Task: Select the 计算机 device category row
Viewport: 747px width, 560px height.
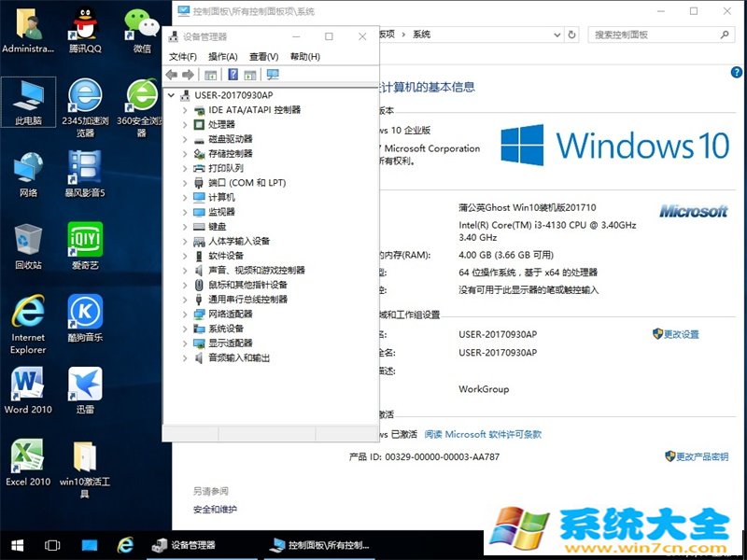Action: (x=215, y=198)
